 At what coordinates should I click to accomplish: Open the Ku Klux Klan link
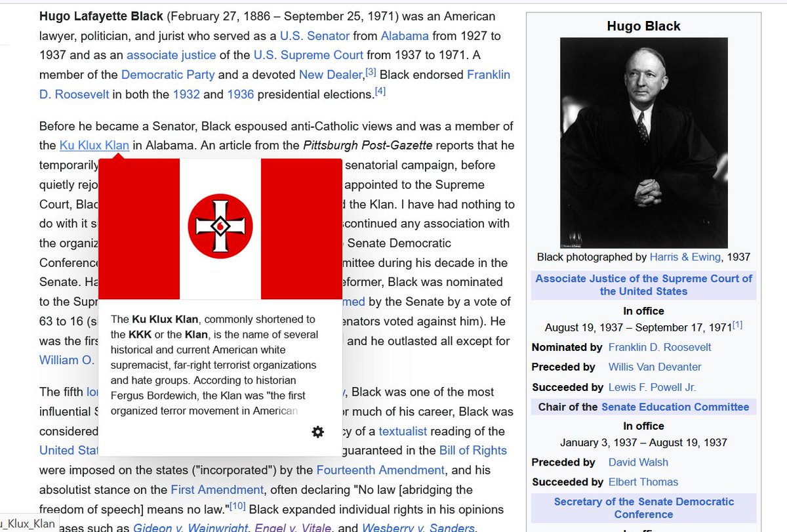pos(94,146)
